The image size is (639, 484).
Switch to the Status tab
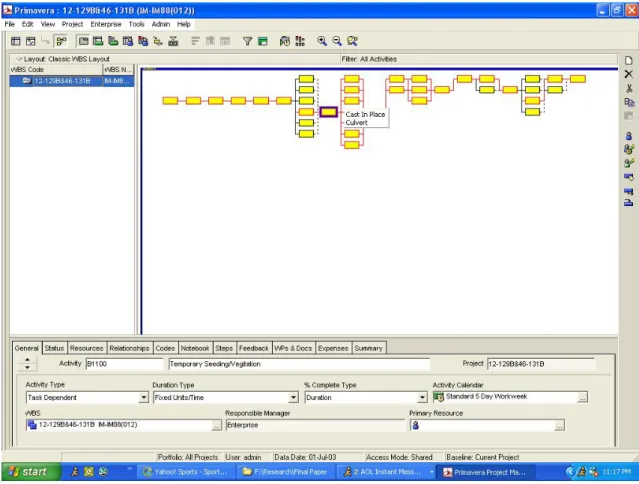click(x=54, y=348)
